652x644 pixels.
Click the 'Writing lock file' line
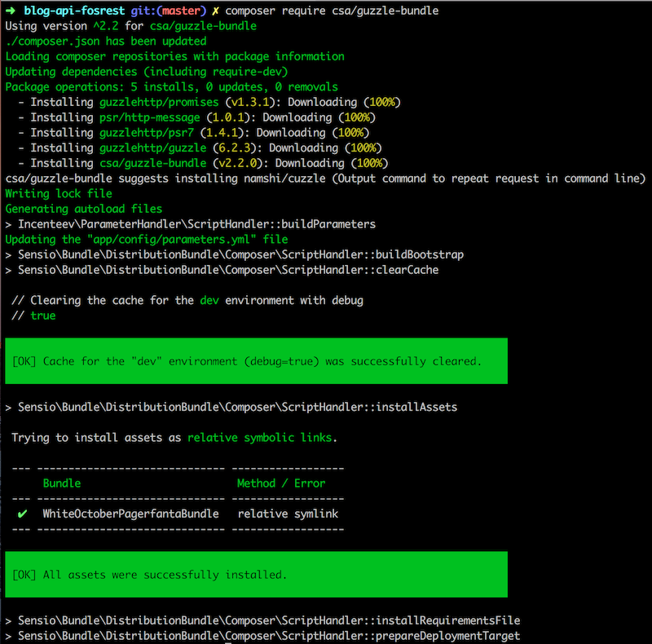click(59, 194)
